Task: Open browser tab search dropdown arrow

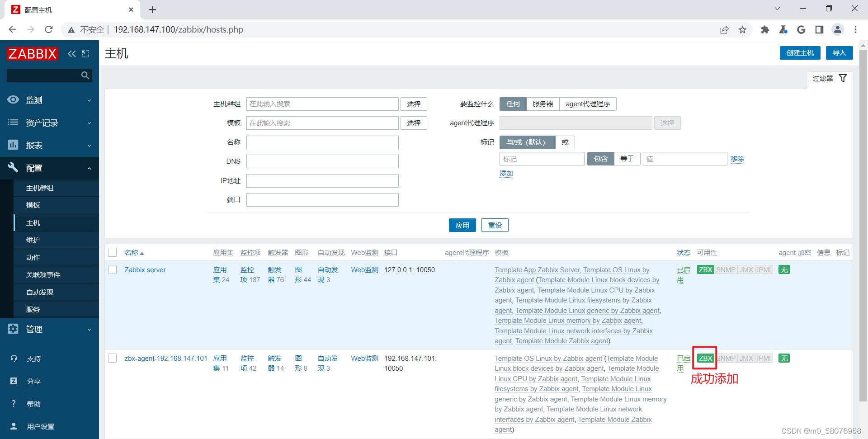Action: (777, 9)
